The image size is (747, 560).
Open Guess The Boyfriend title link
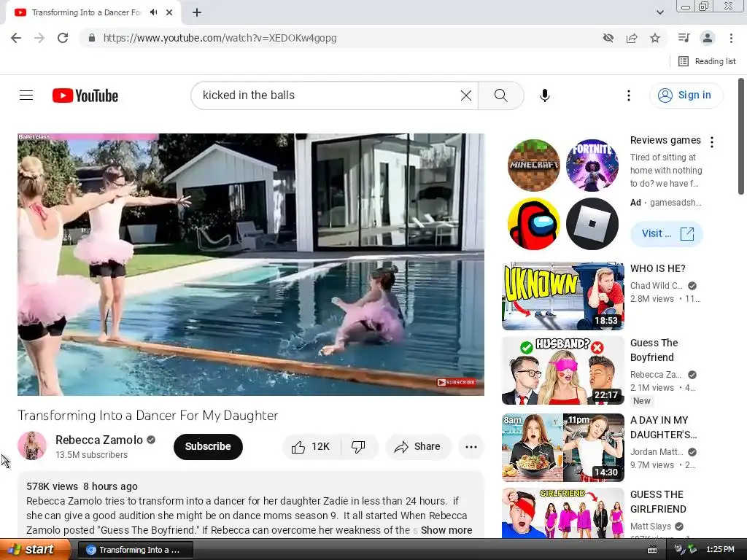click(654, 350)
